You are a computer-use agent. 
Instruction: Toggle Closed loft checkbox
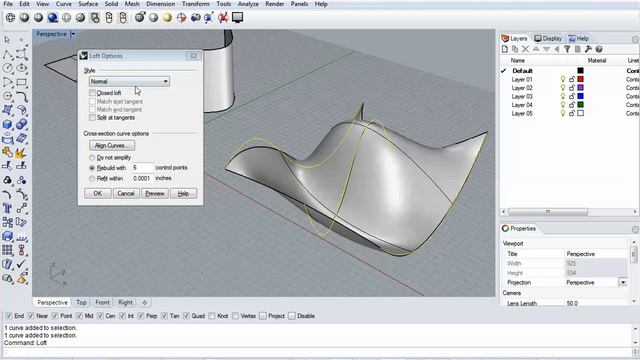(x=93, y=93)
